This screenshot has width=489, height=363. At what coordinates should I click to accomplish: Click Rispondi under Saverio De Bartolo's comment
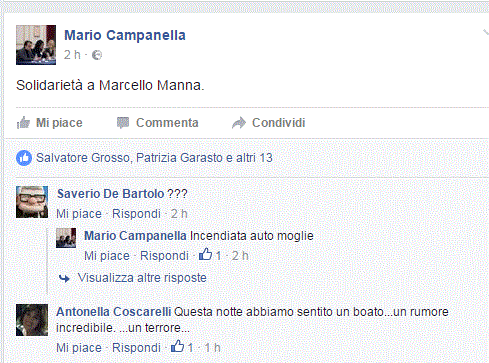point(136,214)
